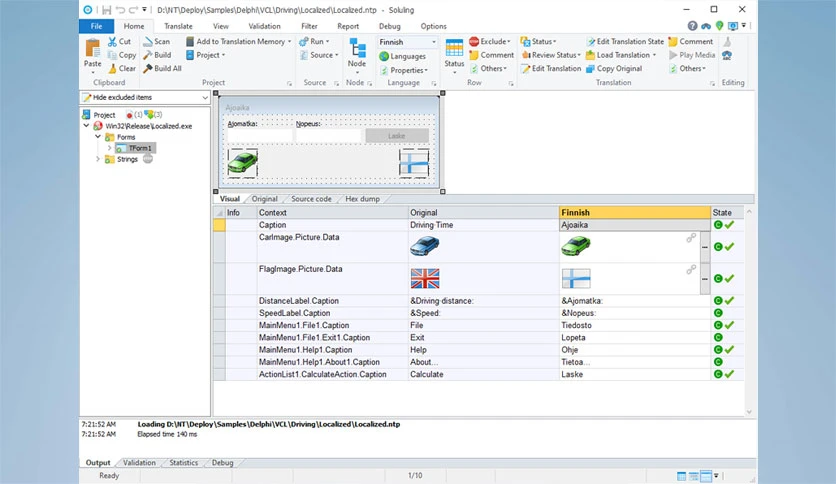This screenshot has width=836, height=484.
Task: Open the Source dropdown in ribbon
Action: click(x=319, y=55)
